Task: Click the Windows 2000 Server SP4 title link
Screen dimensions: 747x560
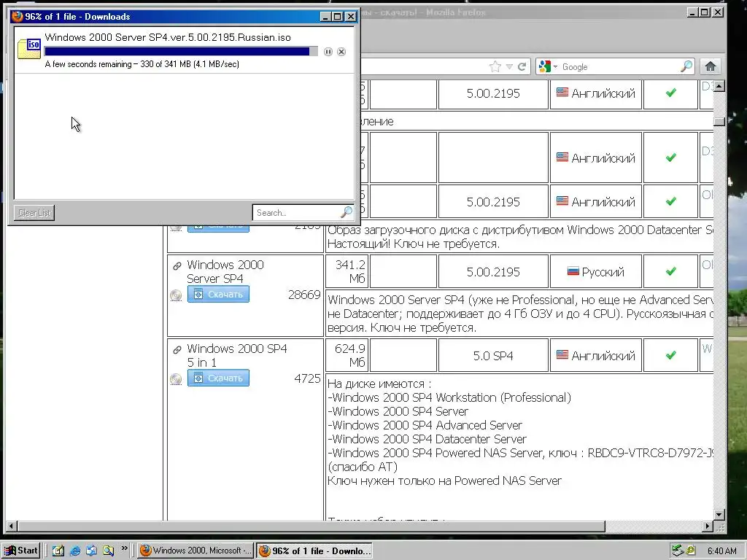Action: coord(225,271)
